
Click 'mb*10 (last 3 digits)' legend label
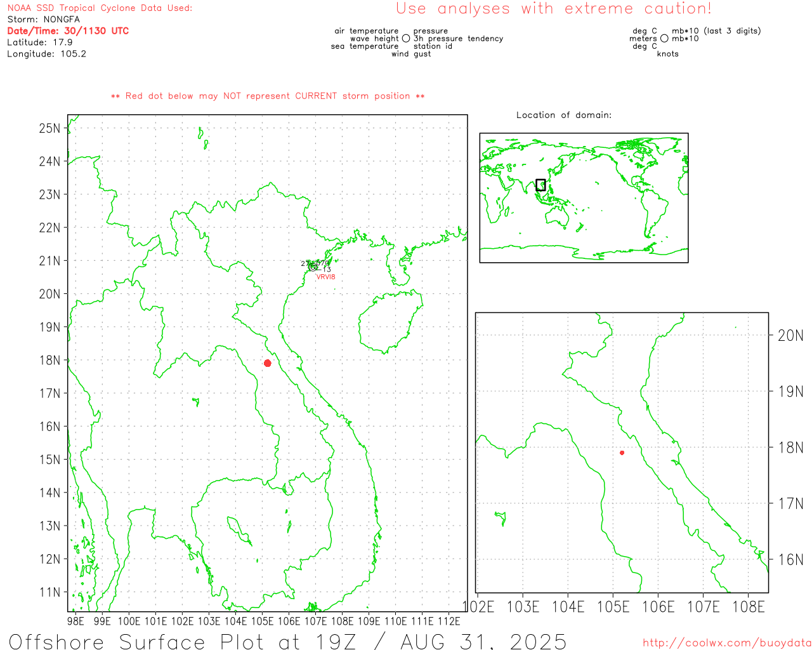coord(716,30)
